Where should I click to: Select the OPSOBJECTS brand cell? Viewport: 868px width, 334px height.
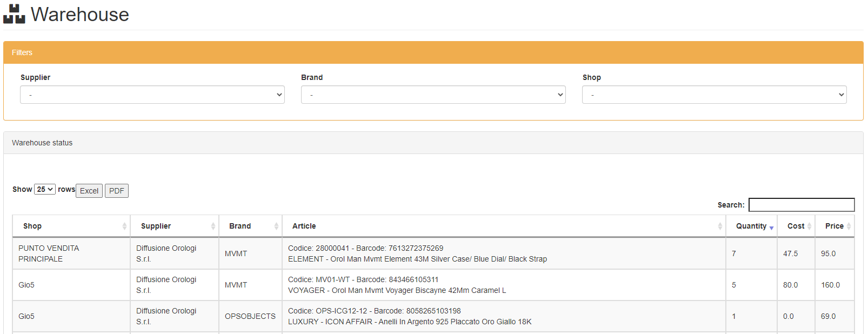[251, 316]
